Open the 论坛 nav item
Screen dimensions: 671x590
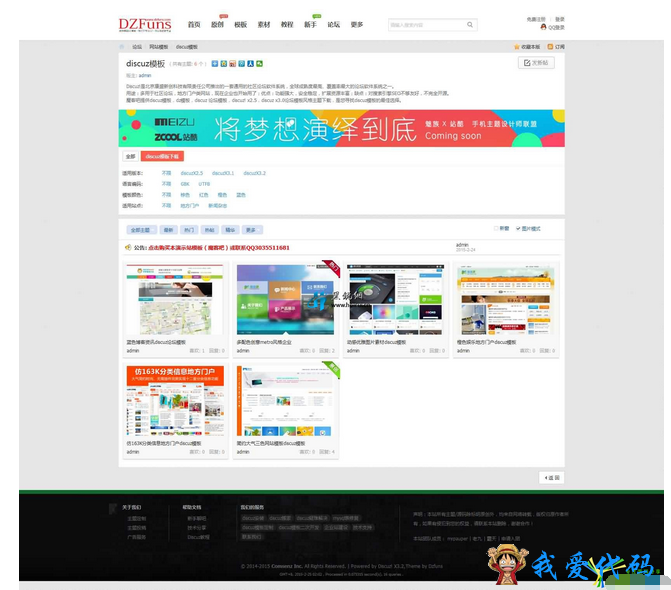click(x=333, y=25)
